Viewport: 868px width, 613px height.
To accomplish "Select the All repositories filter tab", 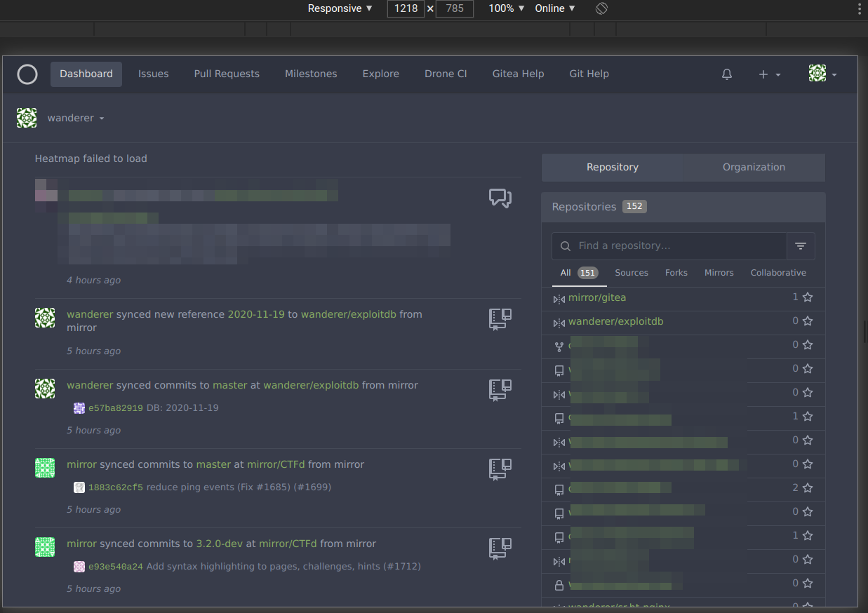I will [579, 273].
